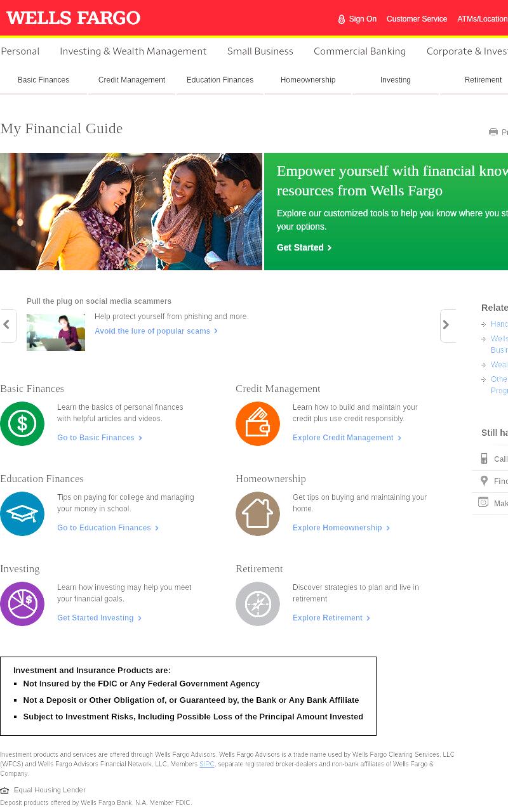This screenshot has width=508, height=812.
Task: Click the calendar icon beside Make
Action: (x=483, y=502)
